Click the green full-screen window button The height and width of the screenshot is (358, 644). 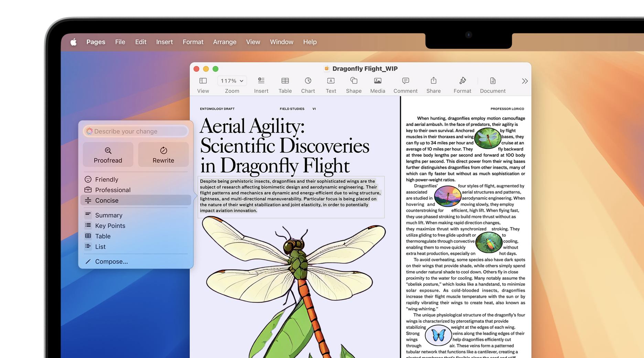coord(215,69)
